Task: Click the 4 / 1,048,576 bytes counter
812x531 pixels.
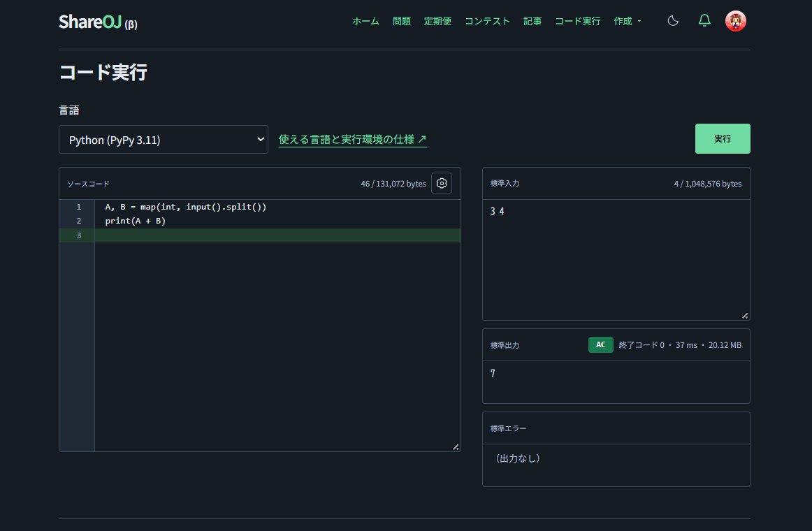Action: (707, 184)
